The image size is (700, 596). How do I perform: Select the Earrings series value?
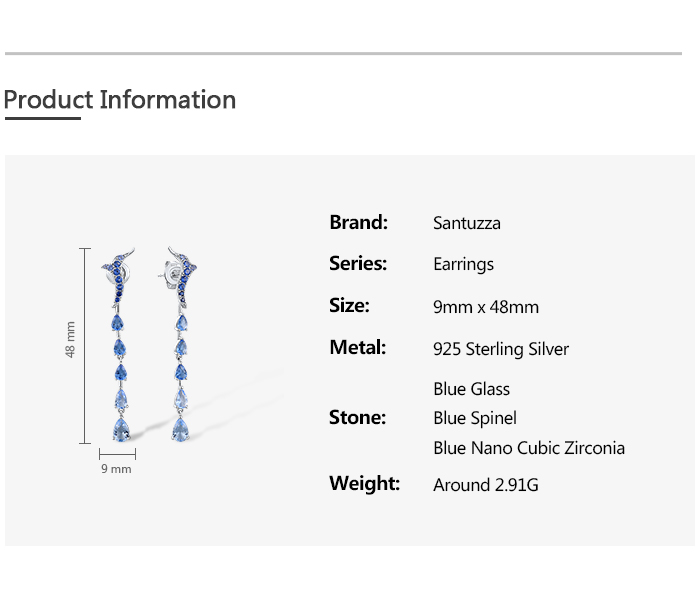pos(463,265)
